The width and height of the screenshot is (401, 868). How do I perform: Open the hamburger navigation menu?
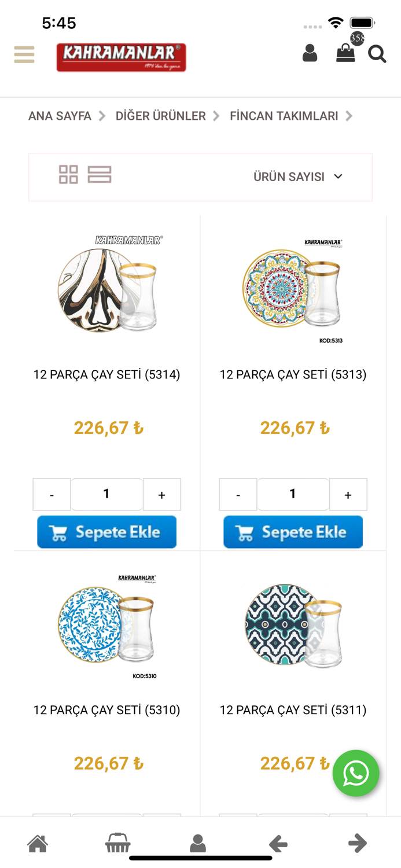(x=24, y=54)
